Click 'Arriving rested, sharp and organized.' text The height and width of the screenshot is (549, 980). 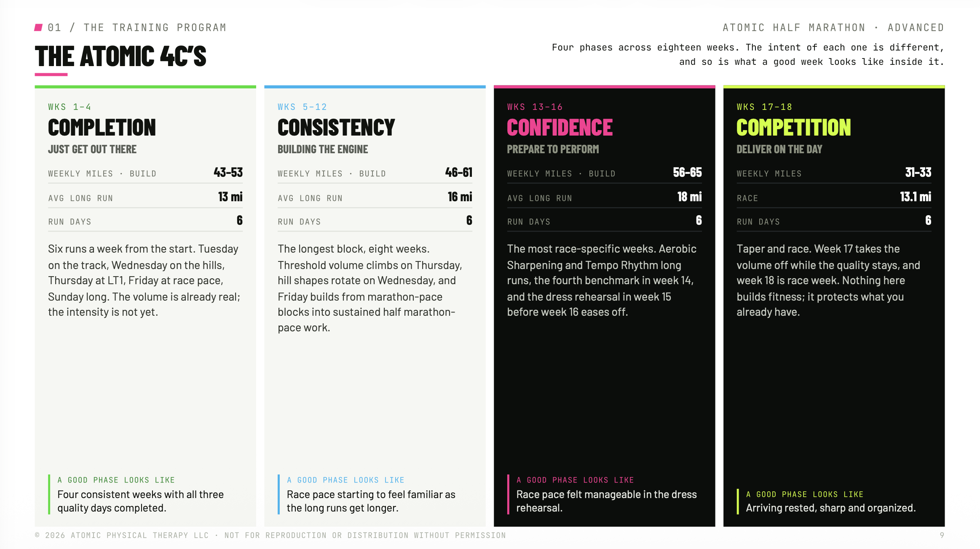pyautogui.click(x=831, y=508)
